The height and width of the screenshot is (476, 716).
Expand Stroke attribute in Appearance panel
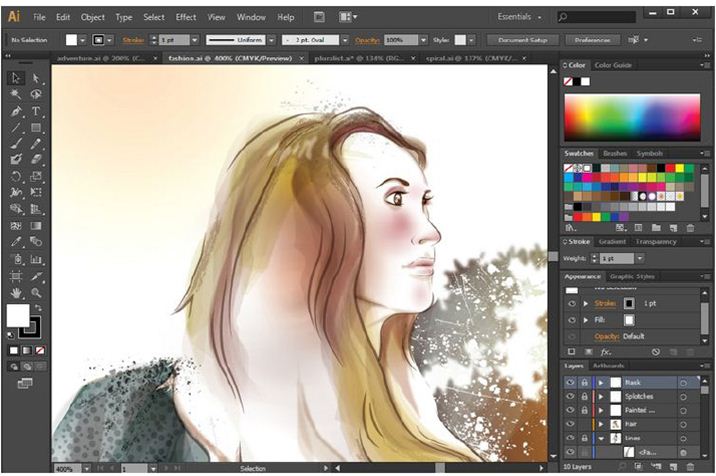coord(585,303)
